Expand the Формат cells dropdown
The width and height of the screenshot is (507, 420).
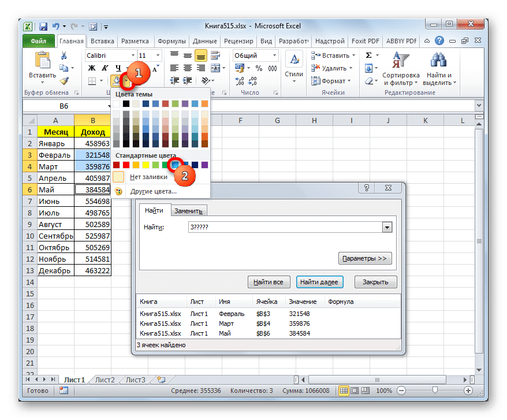[x=349, y=81]
